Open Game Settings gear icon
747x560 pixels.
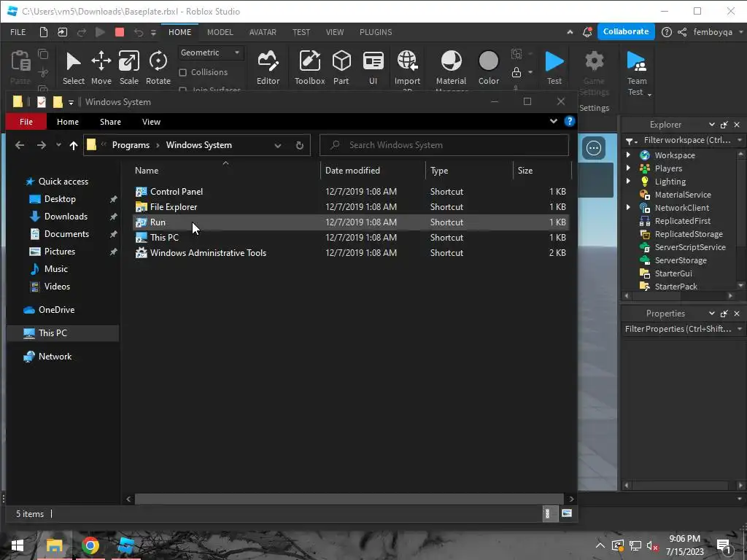pos(594,61)
